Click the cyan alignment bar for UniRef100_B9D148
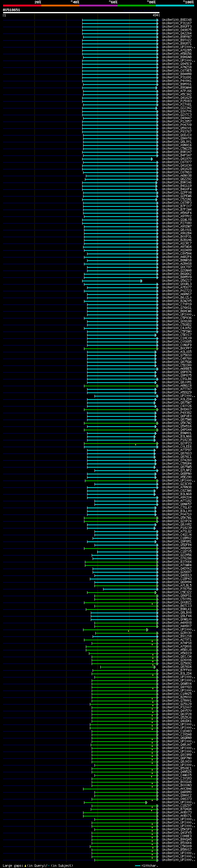197x868 pixels. [x=120, y=20]
